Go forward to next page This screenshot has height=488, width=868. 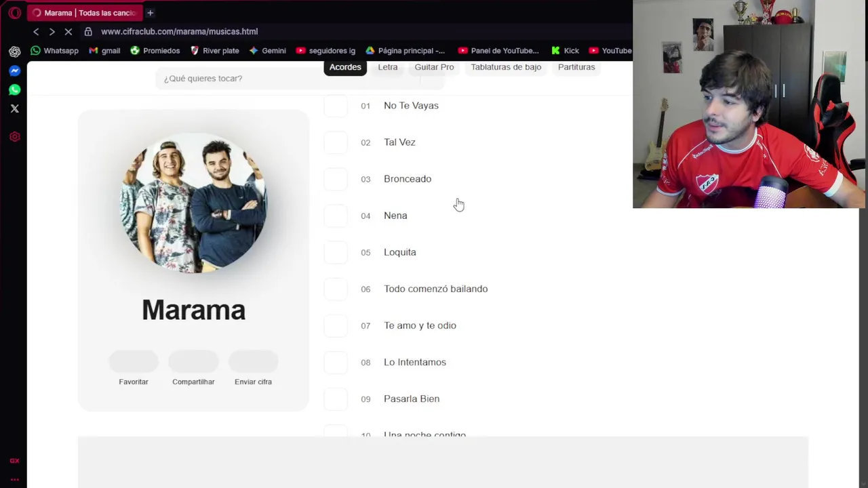click(52, 31)
